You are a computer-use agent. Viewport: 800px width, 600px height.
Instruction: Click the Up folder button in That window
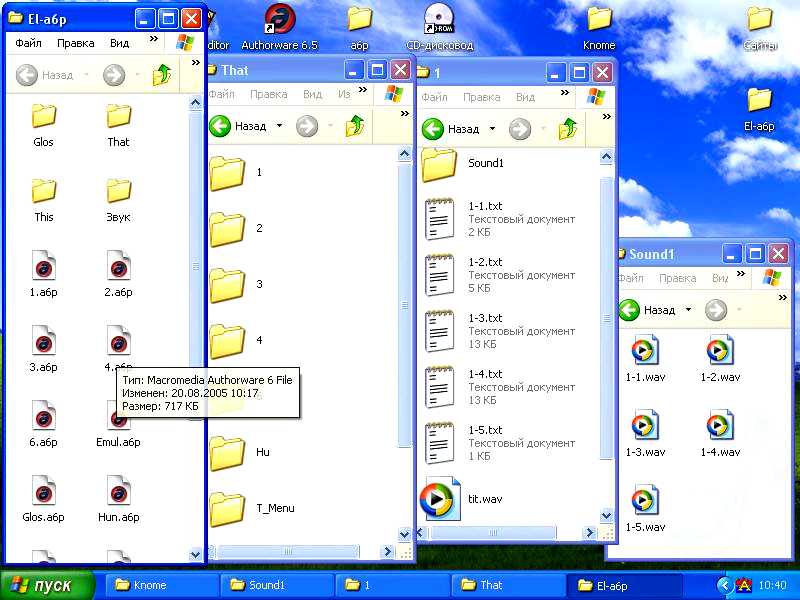(354, 126)
